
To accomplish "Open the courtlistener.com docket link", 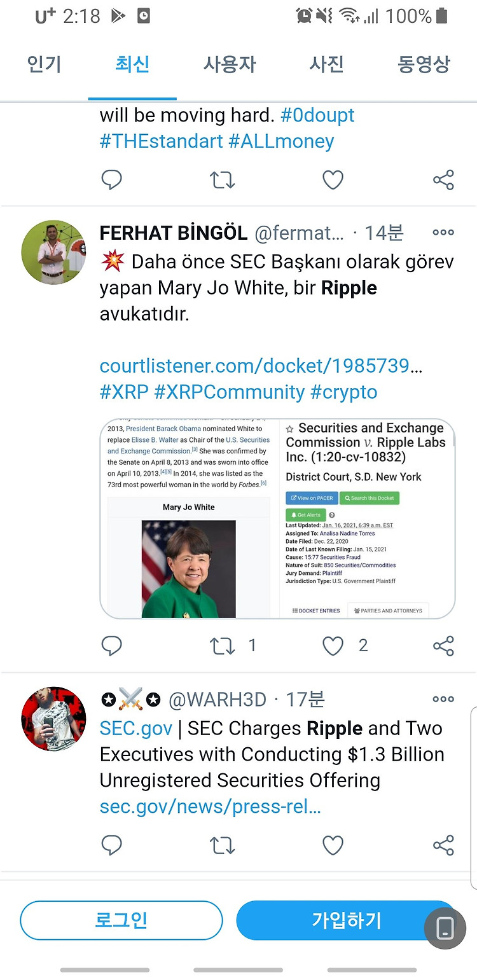I will (261, 366).
